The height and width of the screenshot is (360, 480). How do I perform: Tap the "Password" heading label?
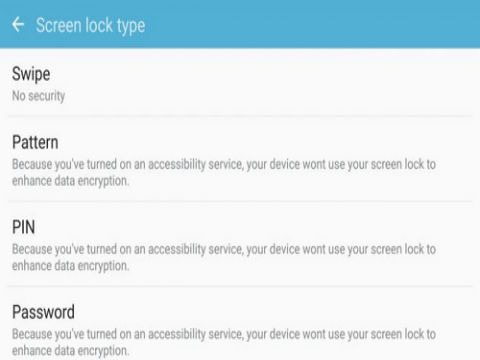point(43,312)
